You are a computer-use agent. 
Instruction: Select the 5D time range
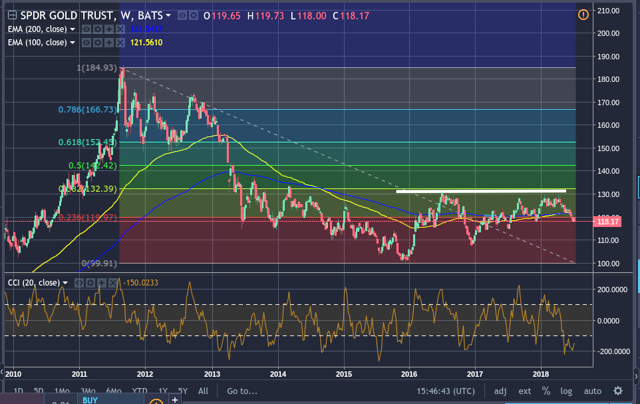[x=38, y=391]
